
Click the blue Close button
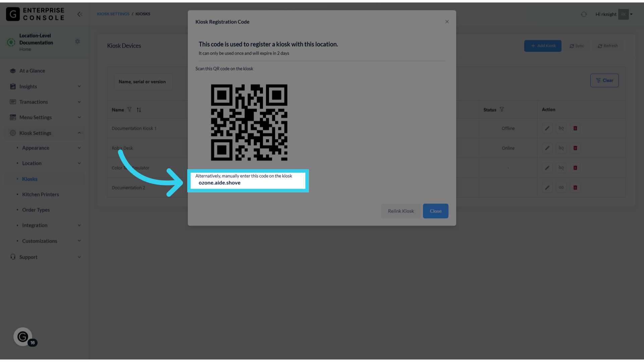coord(436,211)
